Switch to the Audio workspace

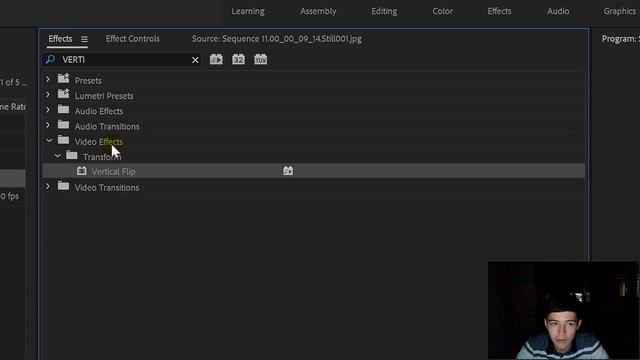tap(558, 11)
